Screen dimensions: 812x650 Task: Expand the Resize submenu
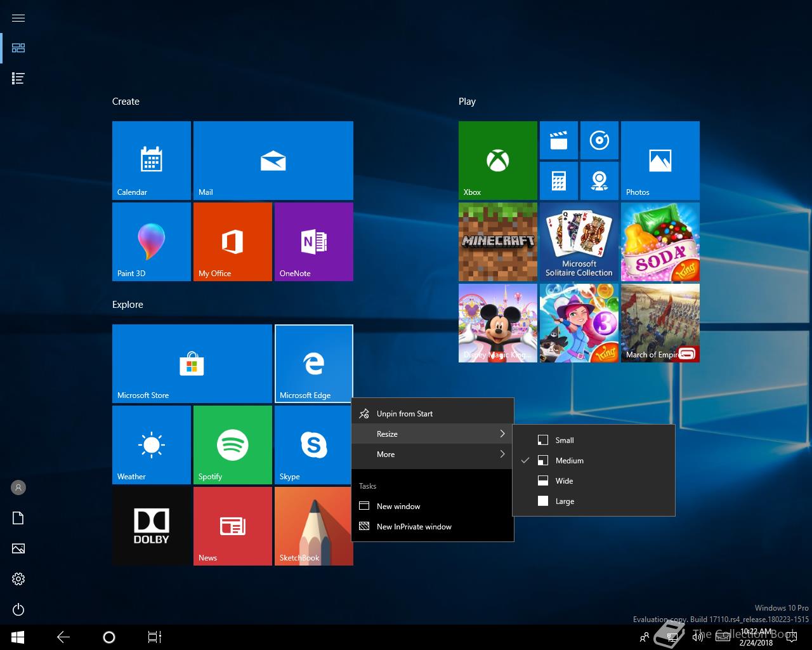pos(433,434)
